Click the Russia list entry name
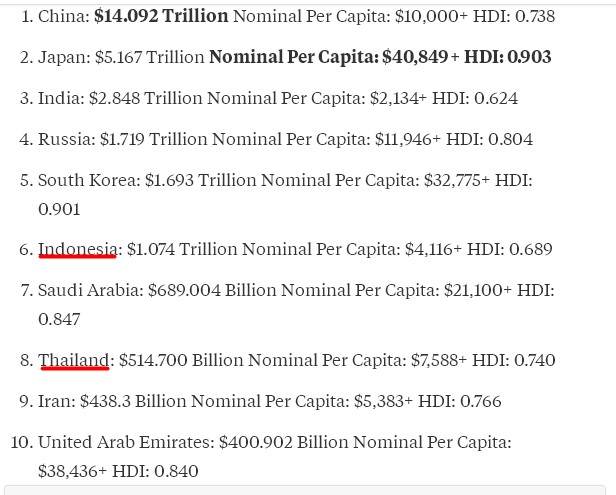This screenshot has width=616, height=495. tap(63, 139)
